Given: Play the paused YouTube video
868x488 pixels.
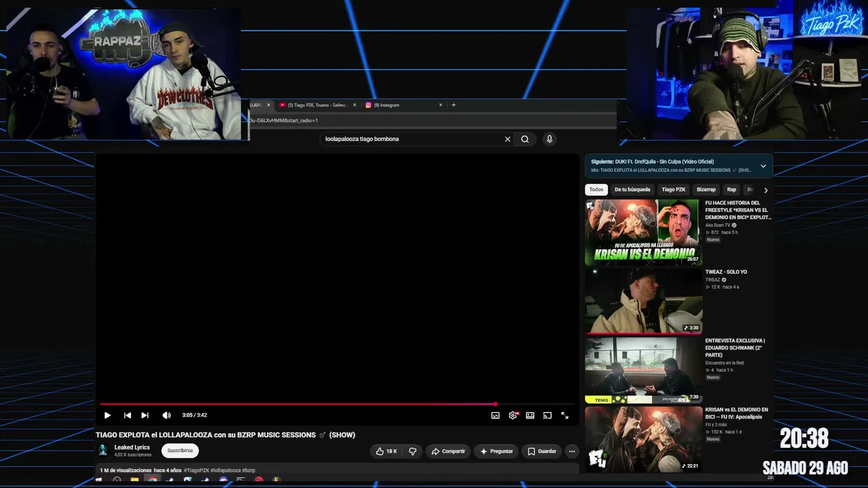Looking at the screenshot, I should (107, 415).
